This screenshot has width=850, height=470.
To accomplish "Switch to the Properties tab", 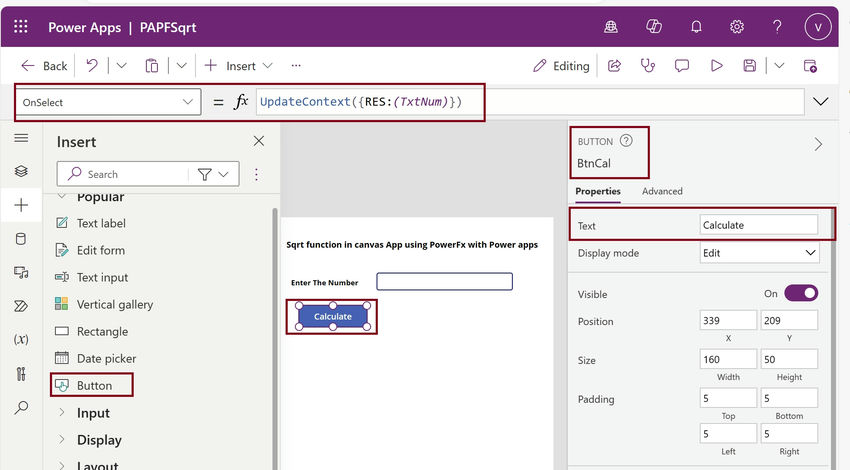I will [x=598, y=191].
